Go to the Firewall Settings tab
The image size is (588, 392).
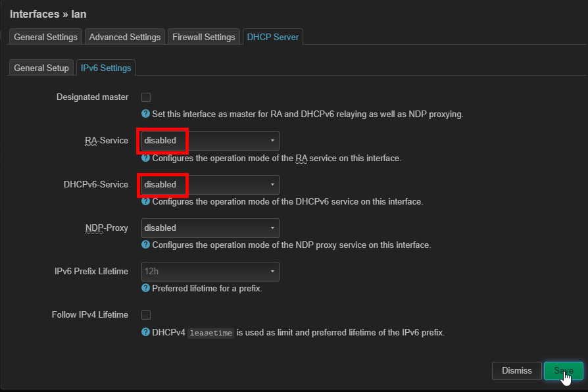tap(203, 37)
